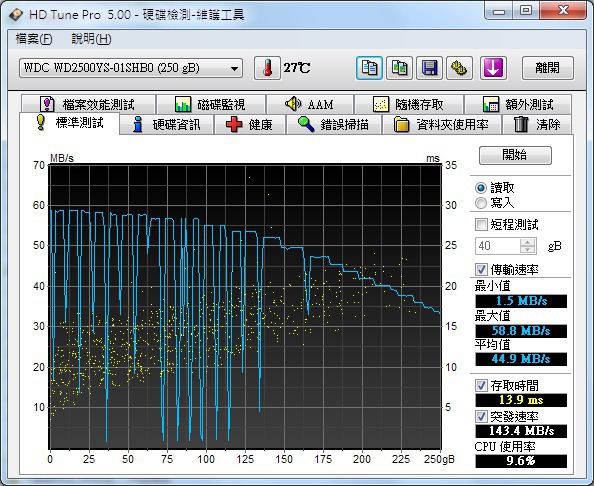Open the AAM speaker tab

(310, 104)
